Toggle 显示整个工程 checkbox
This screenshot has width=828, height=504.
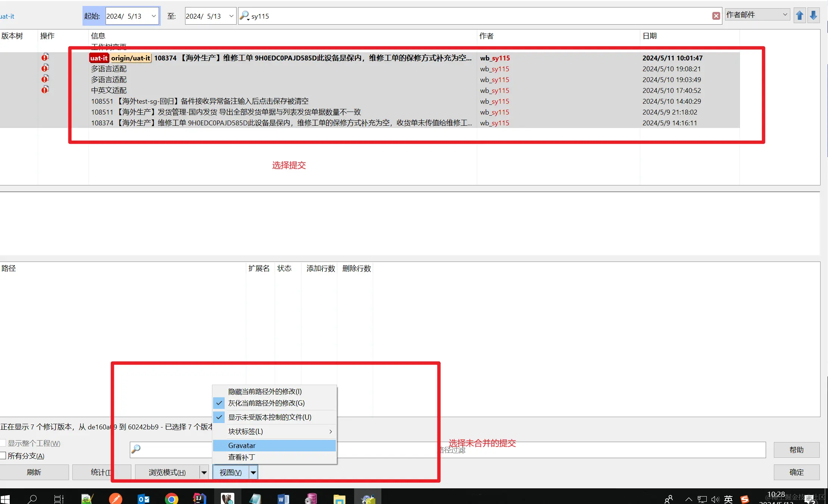coord(3,443)
